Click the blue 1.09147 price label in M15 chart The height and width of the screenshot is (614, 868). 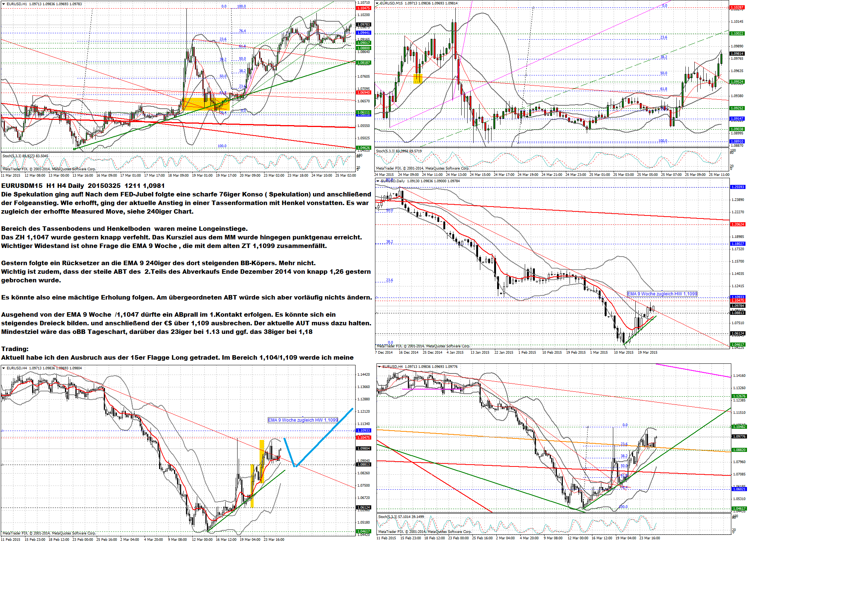(737, 119)
